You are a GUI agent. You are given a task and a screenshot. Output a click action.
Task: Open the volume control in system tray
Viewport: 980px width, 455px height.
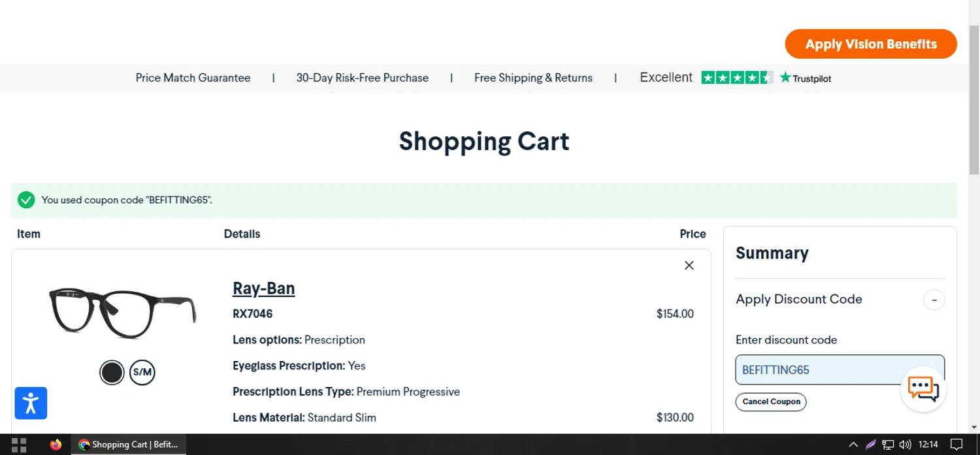(905, 445)
